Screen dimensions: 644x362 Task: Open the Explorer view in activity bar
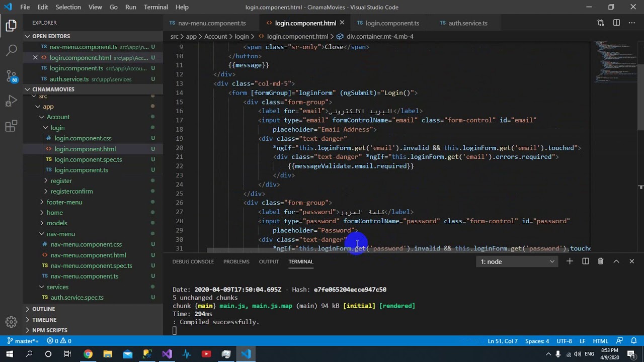(x=11, y=26)
